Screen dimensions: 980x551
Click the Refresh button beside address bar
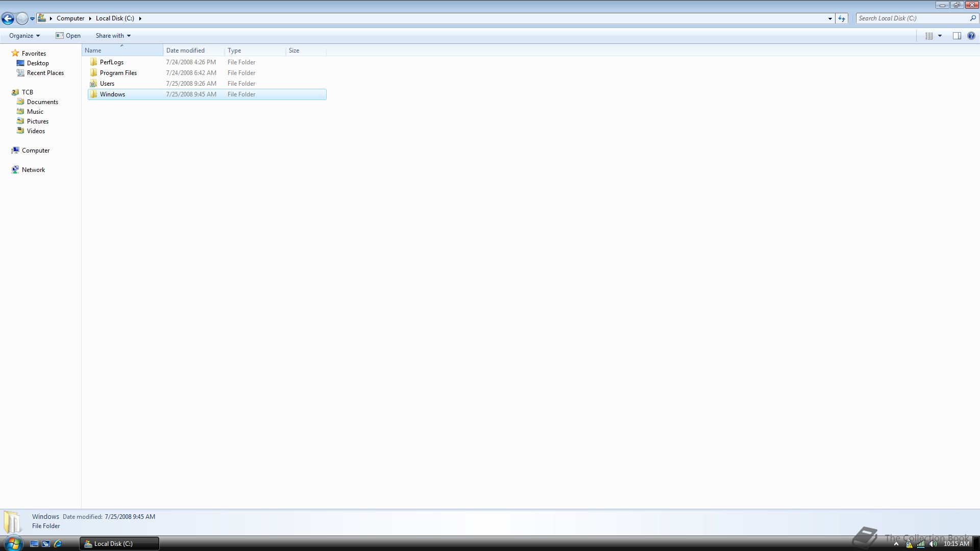pos(842,18)
